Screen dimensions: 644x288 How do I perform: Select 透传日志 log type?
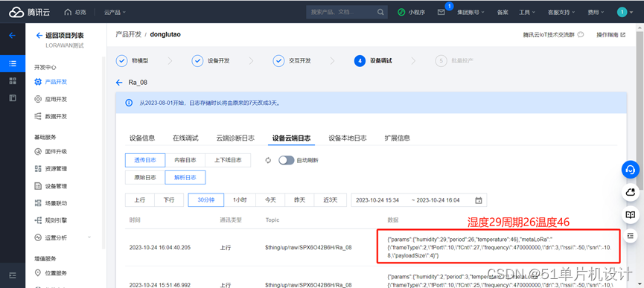point(145,161)
